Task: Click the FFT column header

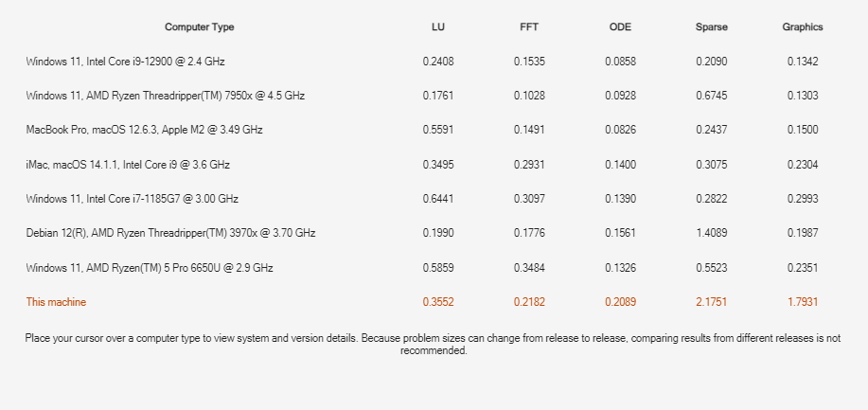Action: click(x=529, y=27)
